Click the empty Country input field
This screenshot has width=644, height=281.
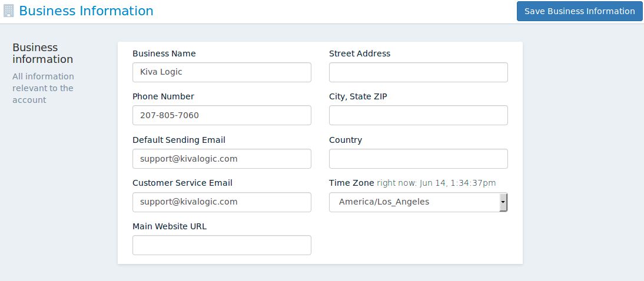tap(419, 159)
